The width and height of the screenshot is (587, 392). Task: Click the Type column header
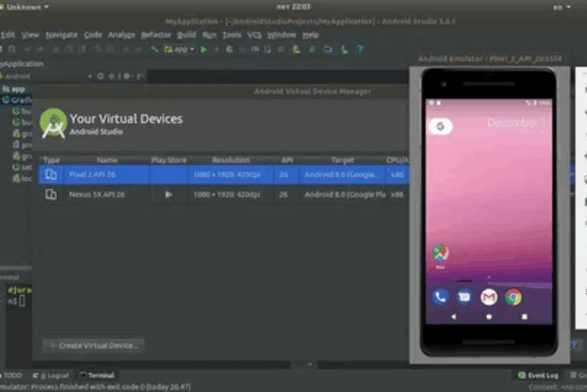pyautogui.click(x=51, y=160)
